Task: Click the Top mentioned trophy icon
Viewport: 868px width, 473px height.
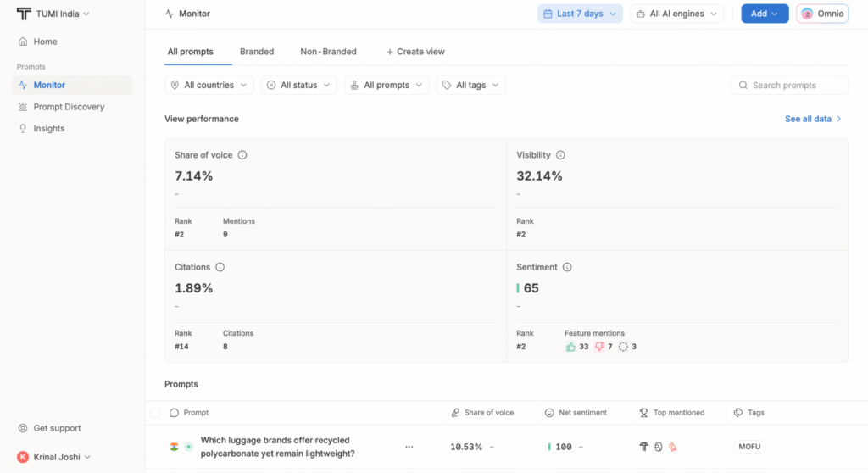Action: click(x=644, y=413)
